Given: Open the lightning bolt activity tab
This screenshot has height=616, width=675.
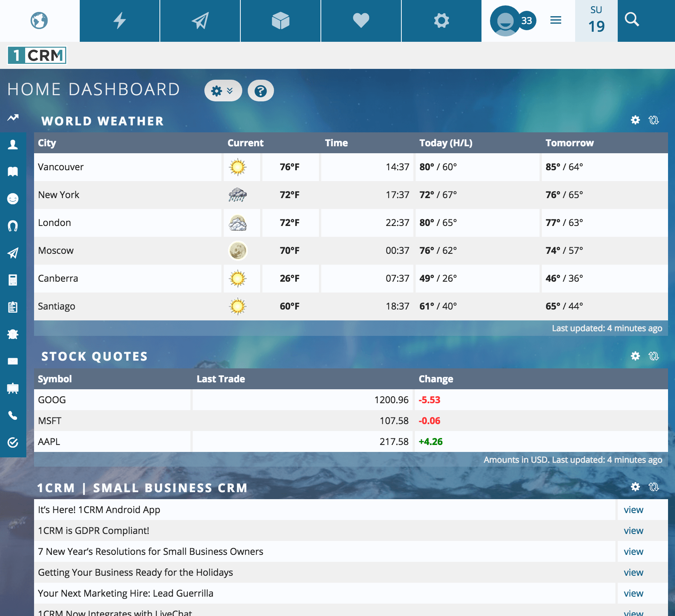Looking at the screenshot, I should point(120,21).
